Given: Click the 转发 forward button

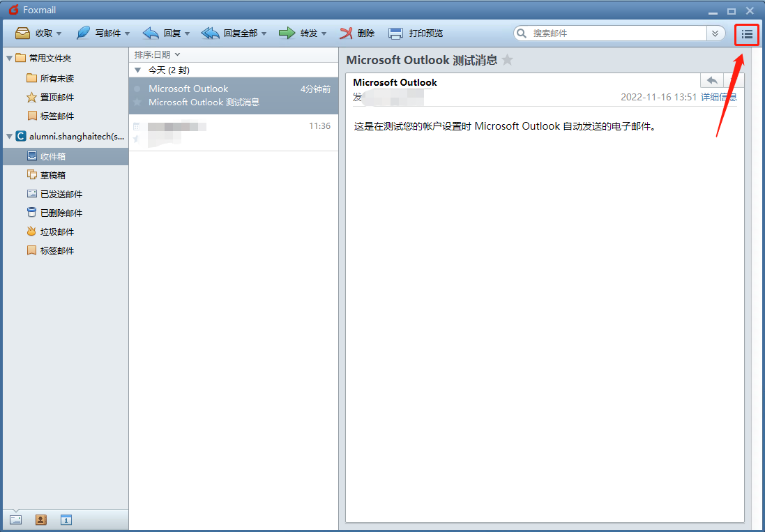Looking at the screenshot, I should coord(298,33).
